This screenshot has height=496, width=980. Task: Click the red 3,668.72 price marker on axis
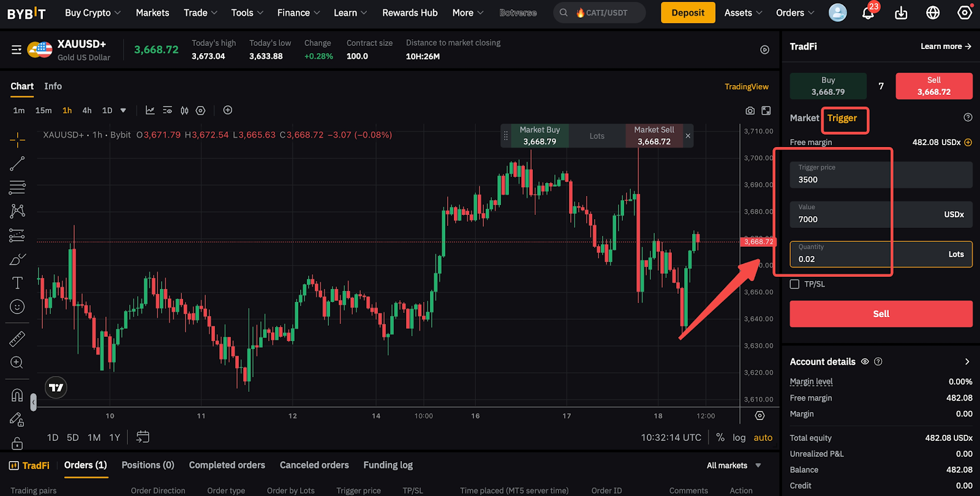(x=758, y=242)
